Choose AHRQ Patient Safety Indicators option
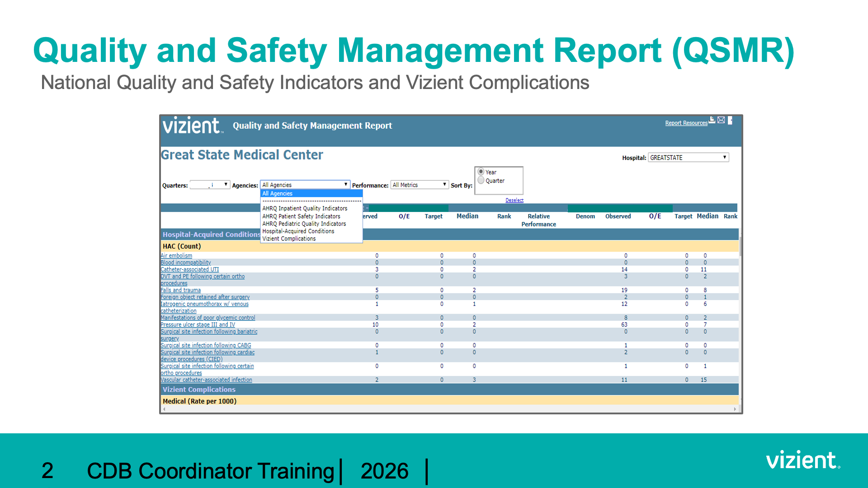The image size is (868, 488). point(301,216)
